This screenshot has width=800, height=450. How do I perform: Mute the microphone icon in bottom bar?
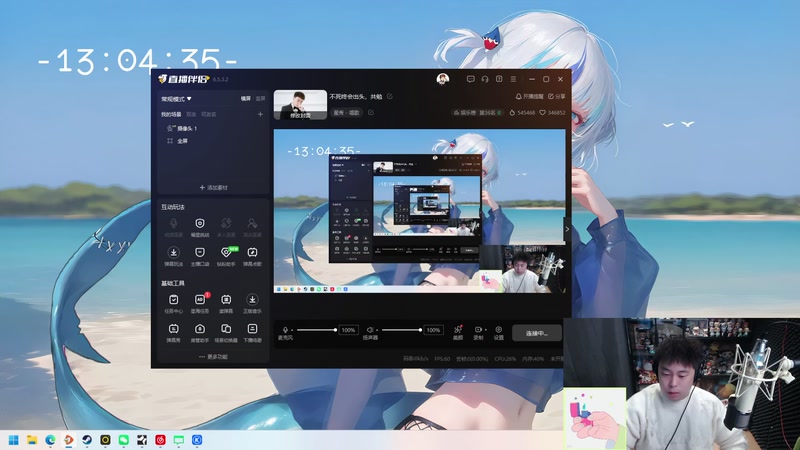pos(285,330)
